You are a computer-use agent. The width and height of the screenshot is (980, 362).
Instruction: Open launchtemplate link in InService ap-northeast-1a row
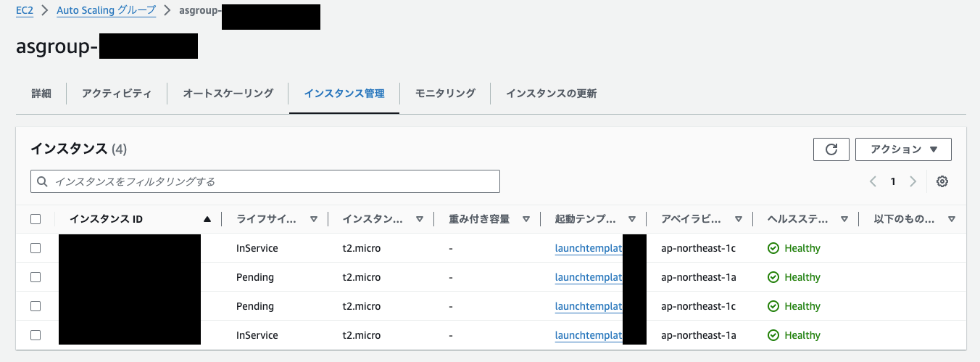point(589,335)
